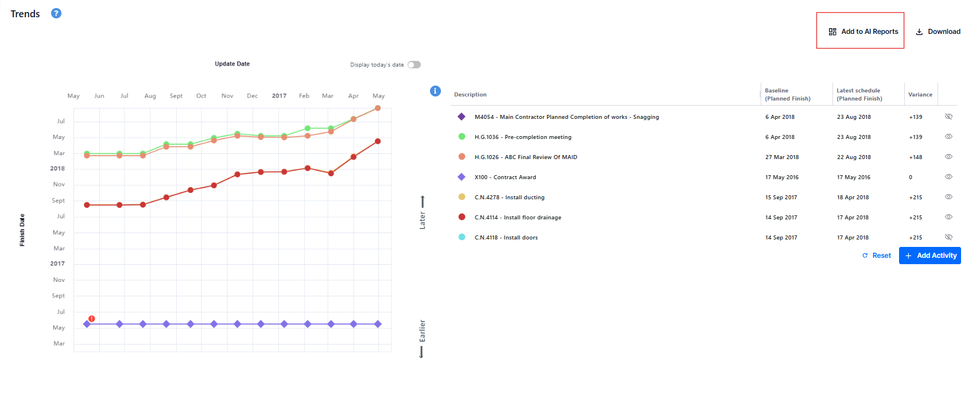Hide the H.G.1026 ABC Final Review line

(x=948, y=157)
